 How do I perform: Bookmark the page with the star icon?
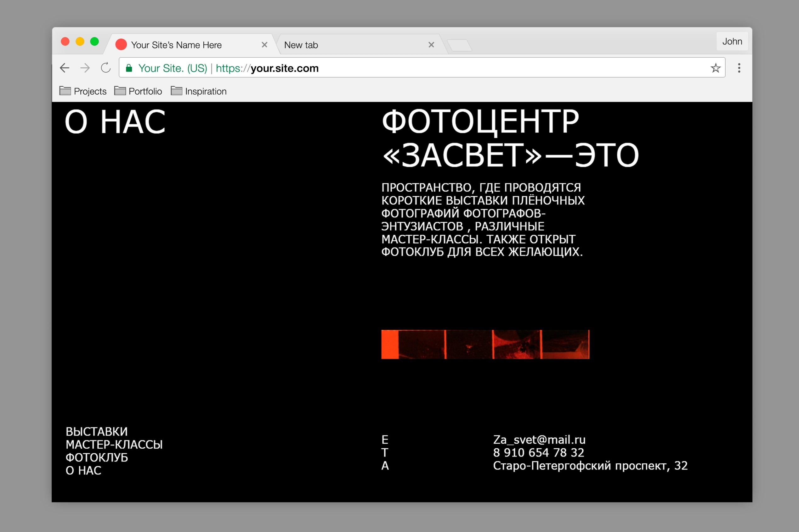point(716,68)
